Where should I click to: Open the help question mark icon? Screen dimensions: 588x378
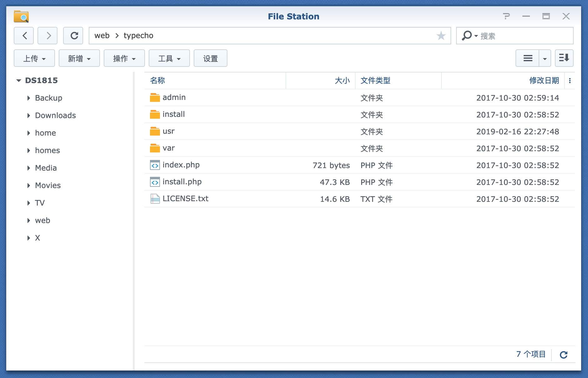[x=506, y=16]
